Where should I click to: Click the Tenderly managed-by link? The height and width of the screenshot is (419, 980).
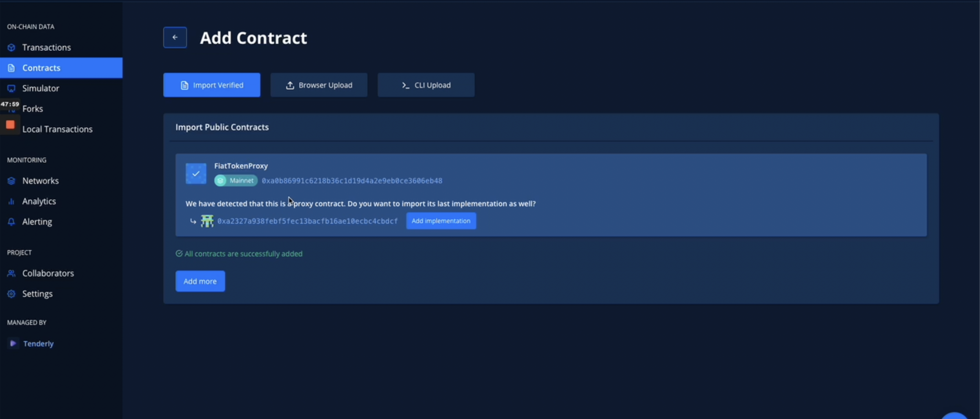pyautogui.click(x=38, y=344)
